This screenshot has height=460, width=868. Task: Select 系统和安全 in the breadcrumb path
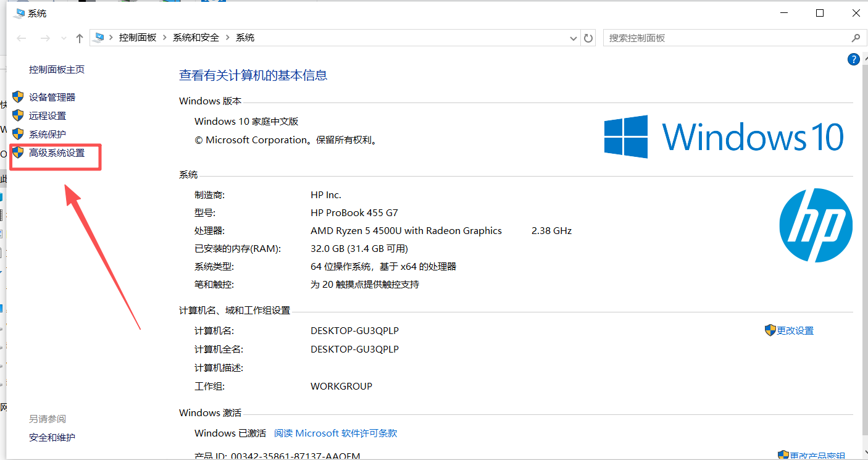coord(196,38)
